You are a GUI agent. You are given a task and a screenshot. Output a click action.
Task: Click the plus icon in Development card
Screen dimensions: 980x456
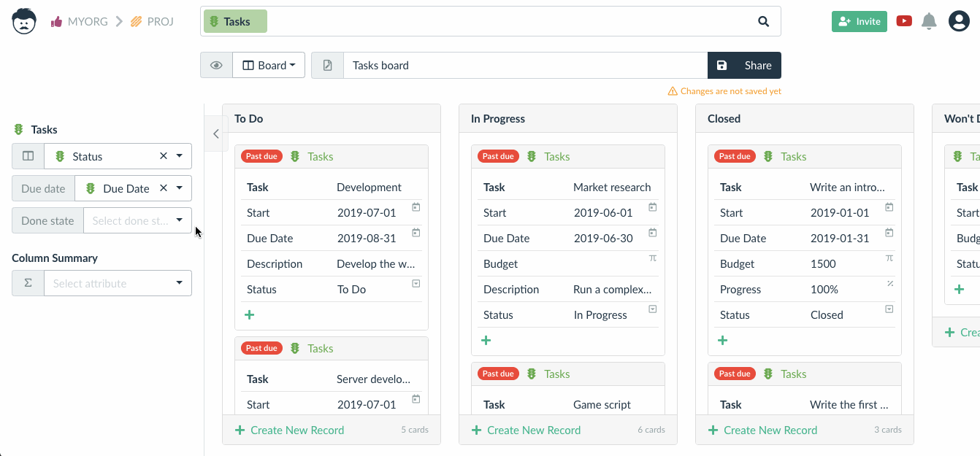click(x=249, y=314)
